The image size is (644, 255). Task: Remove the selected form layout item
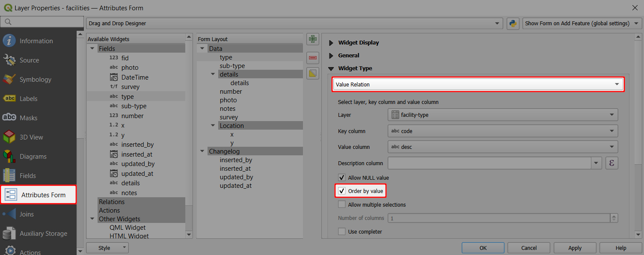coord(313,57)
